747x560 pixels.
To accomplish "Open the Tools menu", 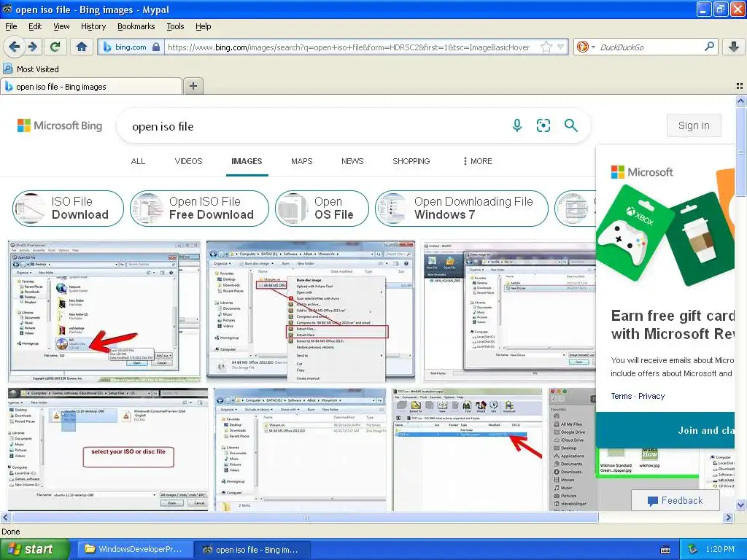I will [175, 26].
